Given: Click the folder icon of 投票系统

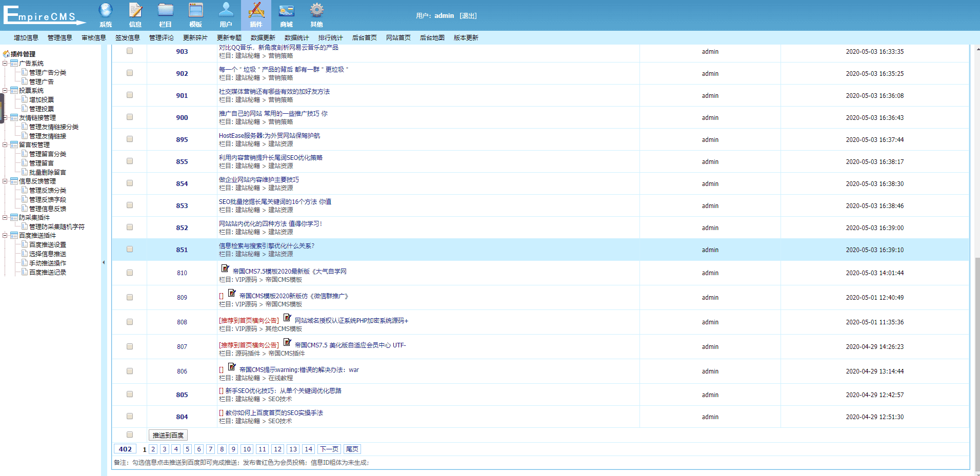Looking at the screenshot, I should (14, 91).
